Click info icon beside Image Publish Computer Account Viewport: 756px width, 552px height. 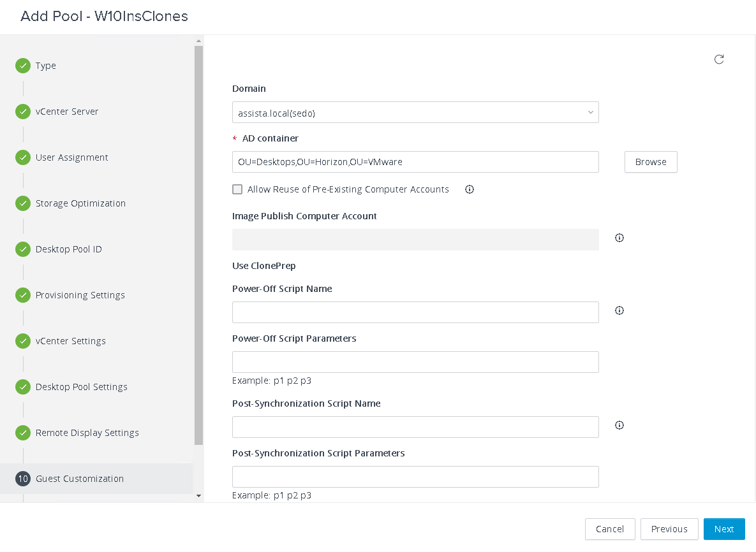click(619, 238)
